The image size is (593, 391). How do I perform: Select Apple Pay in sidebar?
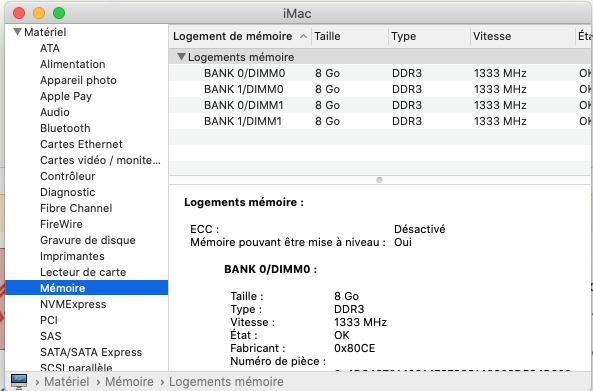(x=66, y=96)
